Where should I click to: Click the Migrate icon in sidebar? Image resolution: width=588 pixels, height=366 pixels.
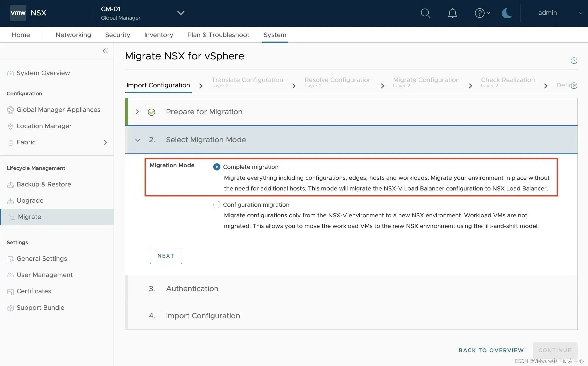coord(11,217)
